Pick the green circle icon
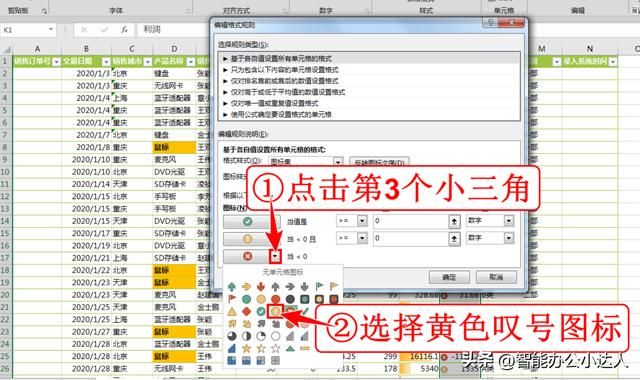 pyautogui.click(x=247, y=299)
